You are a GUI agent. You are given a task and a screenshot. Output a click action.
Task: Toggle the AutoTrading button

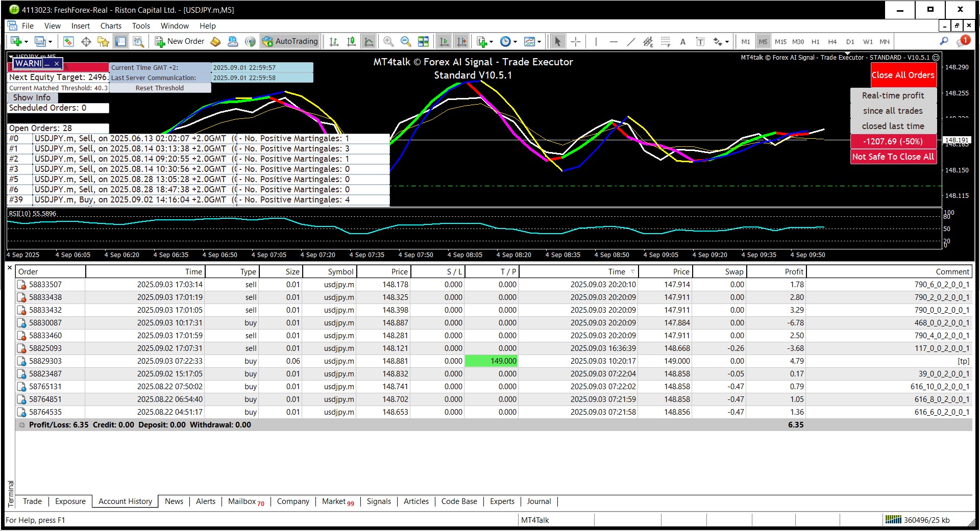[x=290, y=42]
